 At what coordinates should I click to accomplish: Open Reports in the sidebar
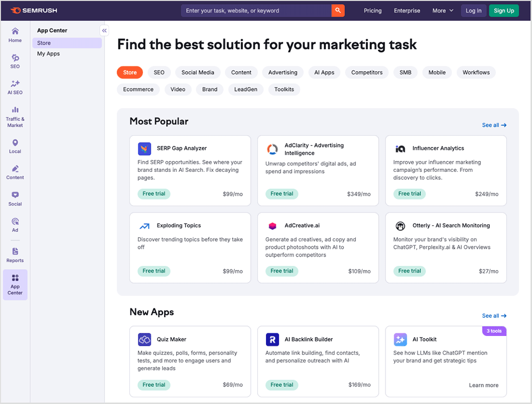pyautogui.click(x=15, y=255)
